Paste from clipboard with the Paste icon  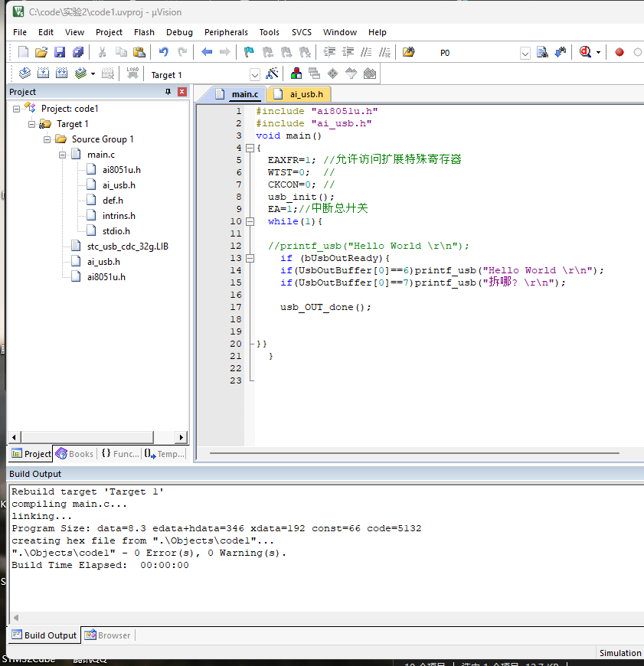pos(139,52)
